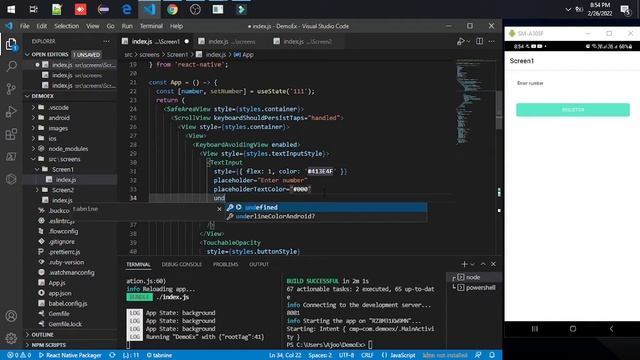640x360 pixels.
Task: Open the Accounts icon in activity bar
Action: pos(11,316)
